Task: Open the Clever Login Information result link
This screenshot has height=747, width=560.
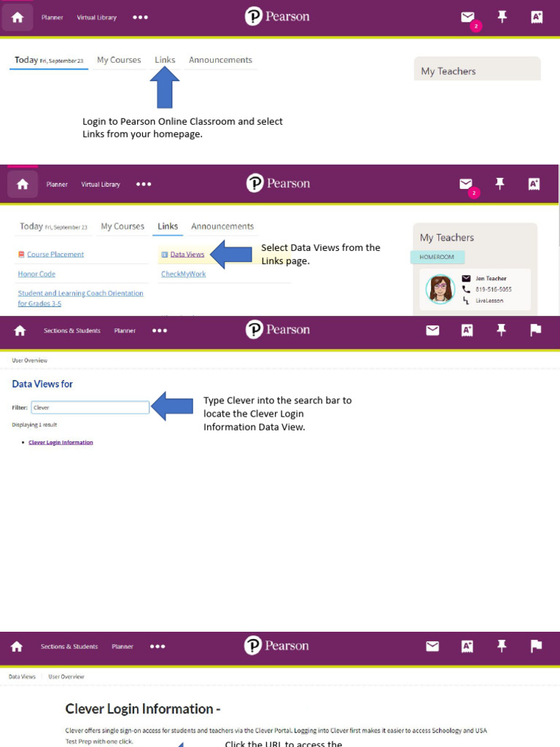Action: (x=61, y=443)
